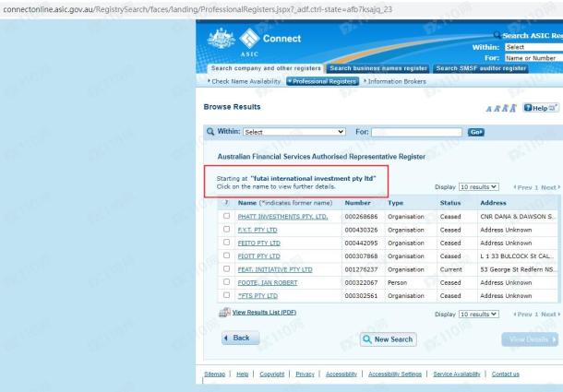The height and width of the screenshot is (392, 563).
Task: Open the Within Select dropdown in Browse Results
Action: tap(294, 132)
